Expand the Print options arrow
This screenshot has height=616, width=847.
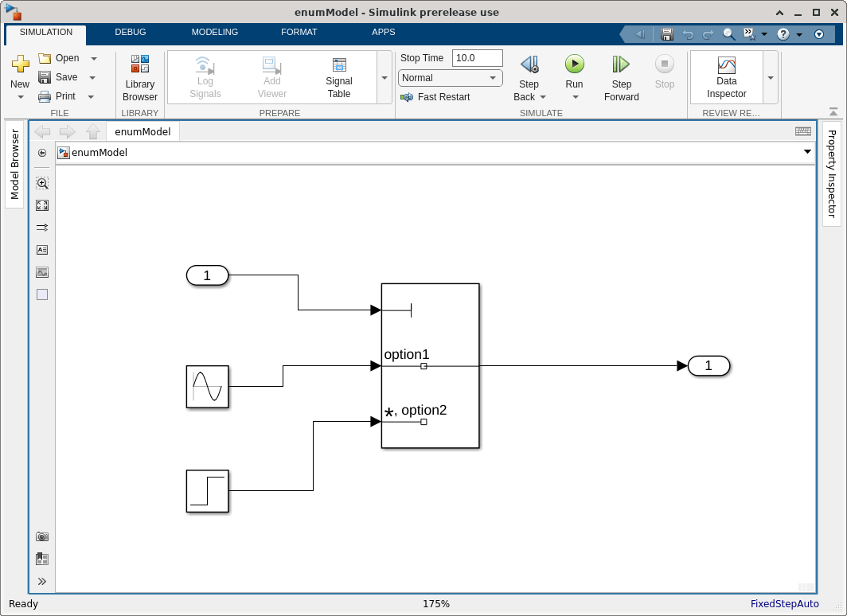tap(91, 96)
